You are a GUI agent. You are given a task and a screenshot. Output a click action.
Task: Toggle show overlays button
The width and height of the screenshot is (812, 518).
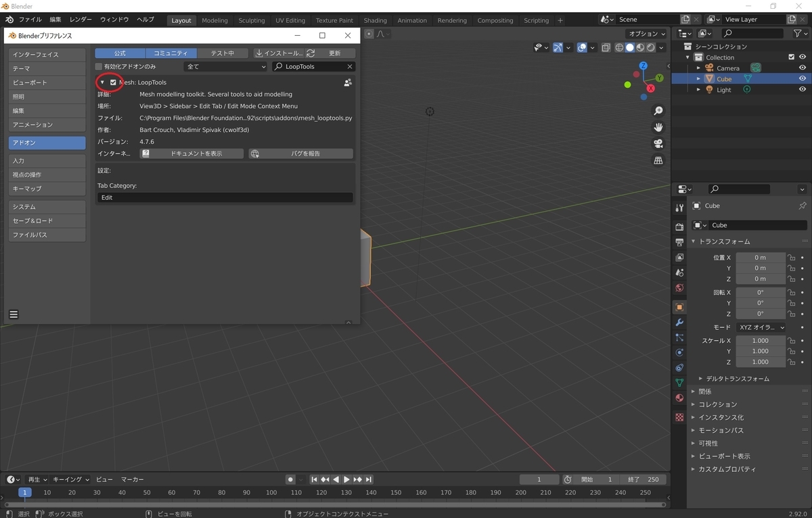582,47
